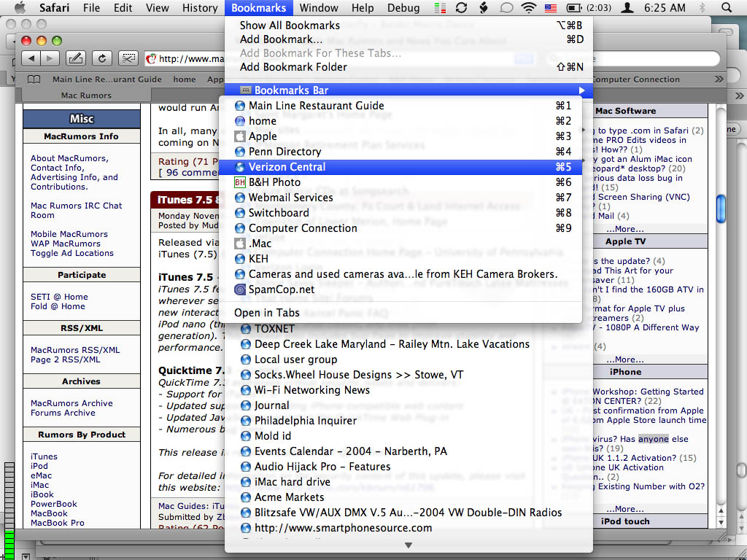Select Audio Hijack Pro - Features bookmark
The width and height of the screenshot is (747, 560).
(x=409, y=467)
